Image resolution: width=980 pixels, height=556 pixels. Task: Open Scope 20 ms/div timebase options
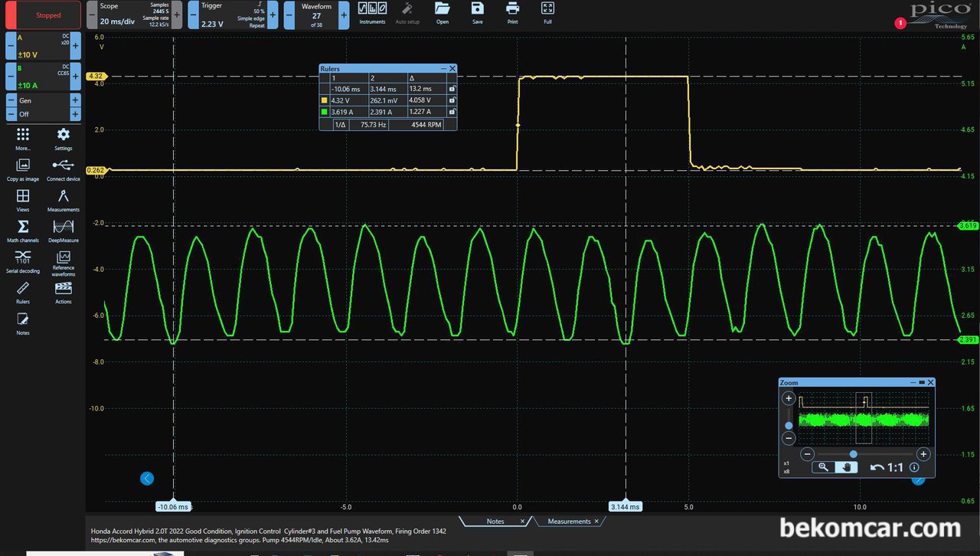pyautogui.click(x=134, y=15)
